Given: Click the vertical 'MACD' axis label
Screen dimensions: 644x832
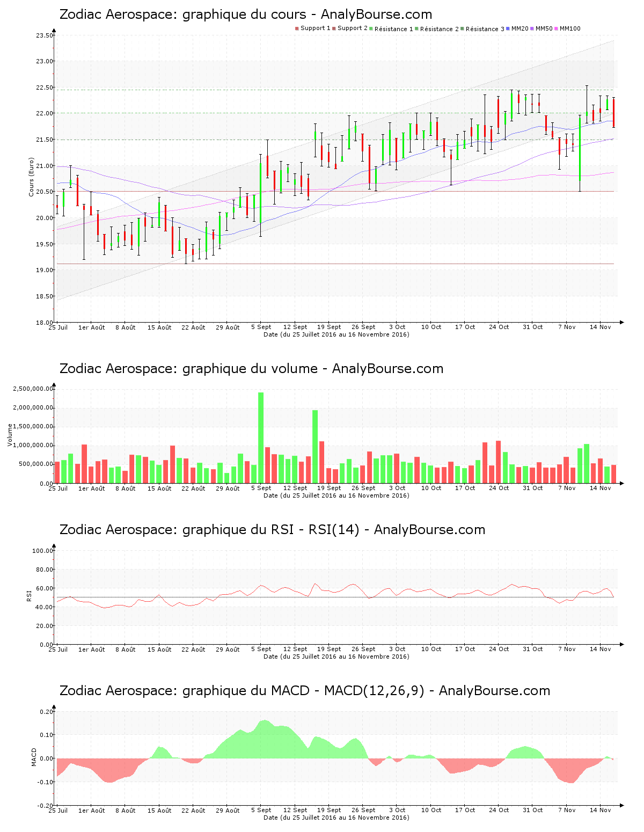Looking at the screenshot, I should tap(34, 757).
